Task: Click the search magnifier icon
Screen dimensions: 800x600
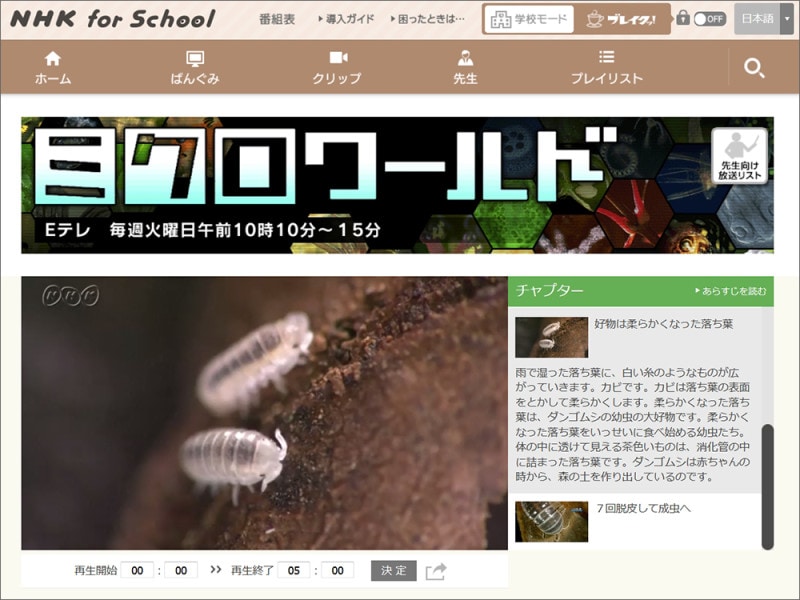Action: tap(754, 68)
